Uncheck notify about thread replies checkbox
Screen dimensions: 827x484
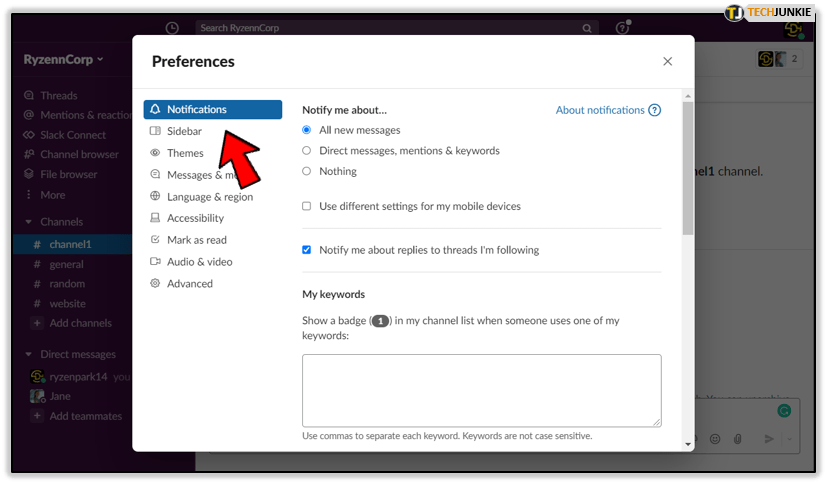coord(307,250)
